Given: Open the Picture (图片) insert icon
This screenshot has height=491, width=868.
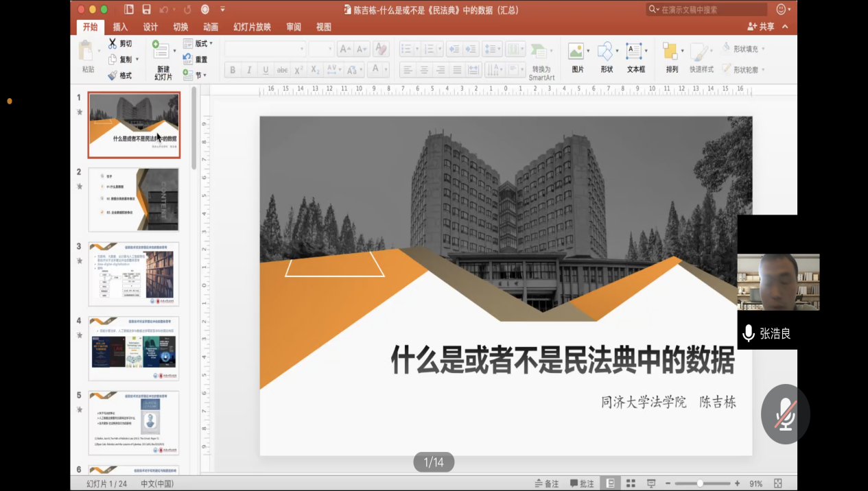Looking at the screenshot, I should (577, 58).
